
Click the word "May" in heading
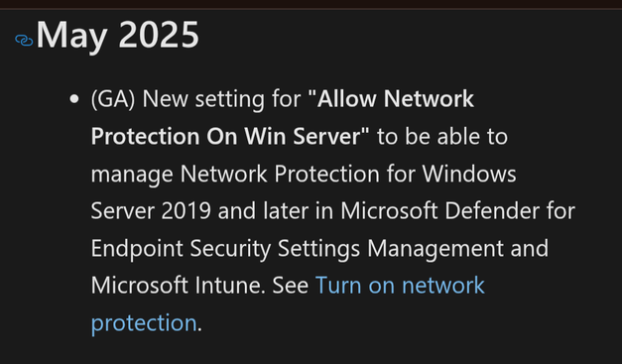click(x=71, y=37)
